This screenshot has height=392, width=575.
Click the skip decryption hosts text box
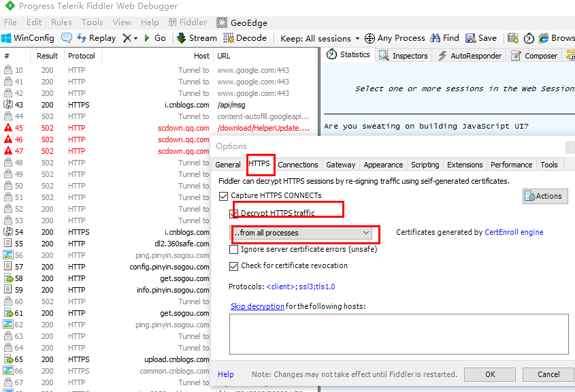(x=399, y=333)
